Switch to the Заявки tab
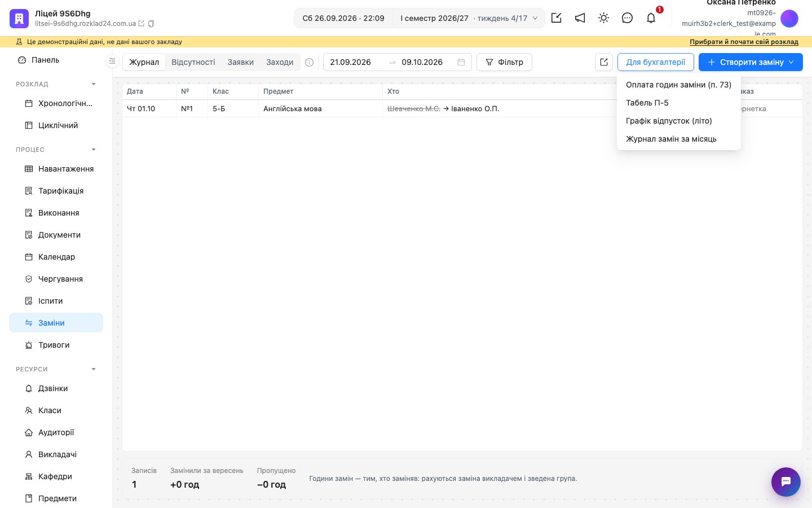Screen dimensions: 812x508 point(241,62)
